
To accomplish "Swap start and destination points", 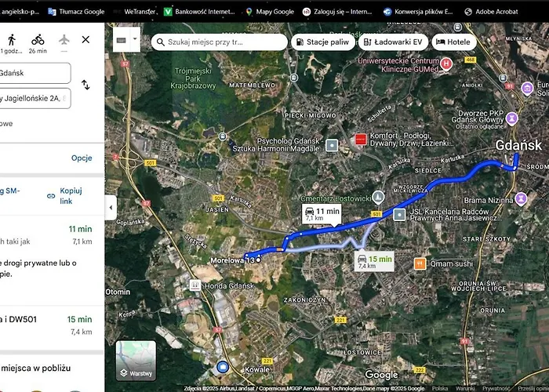I will point(85,85).
